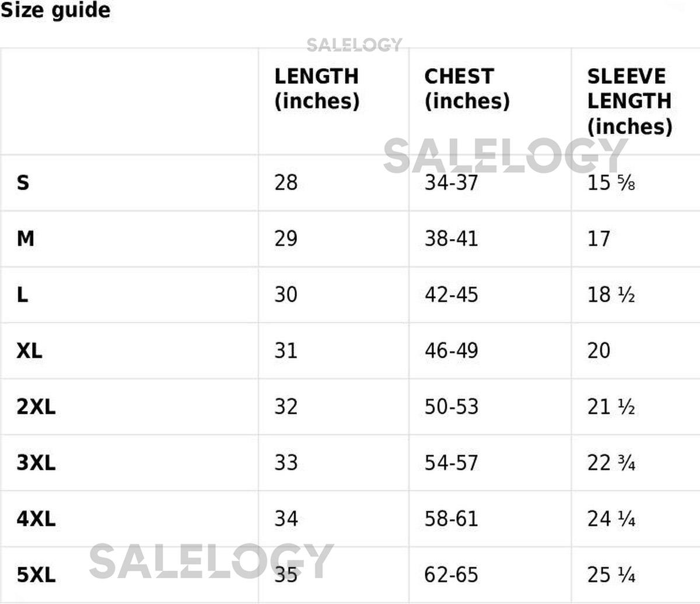Select the 4XL size row label
This screenshot has height=604, width=700.
click(x=36, y=519)
